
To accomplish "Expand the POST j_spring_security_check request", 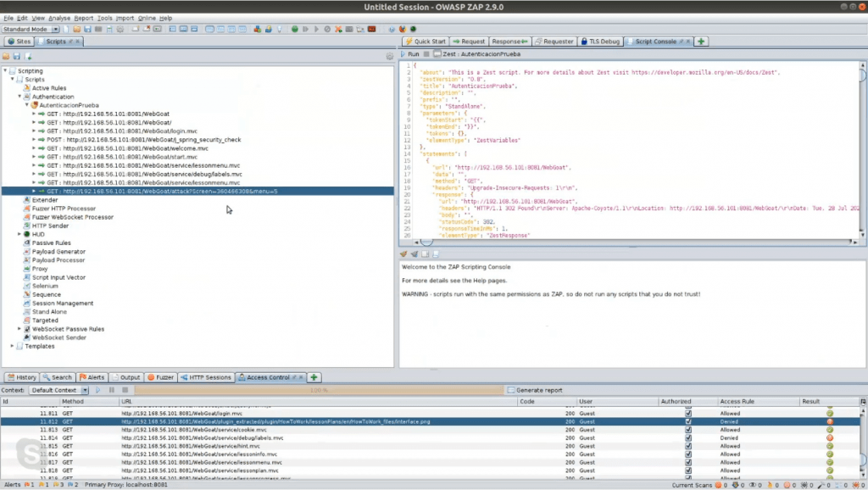I will pyautogui.click(x=34, y=140).
